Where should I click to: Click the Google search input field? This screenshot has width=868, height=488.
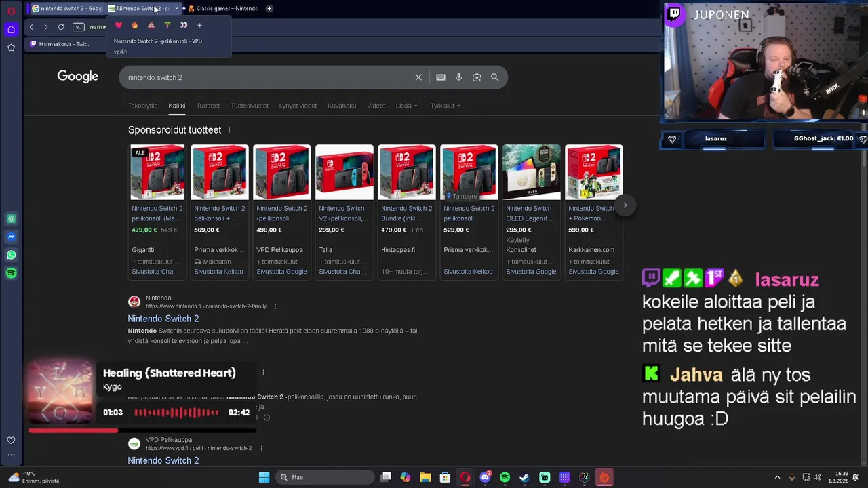coord(268,77)
